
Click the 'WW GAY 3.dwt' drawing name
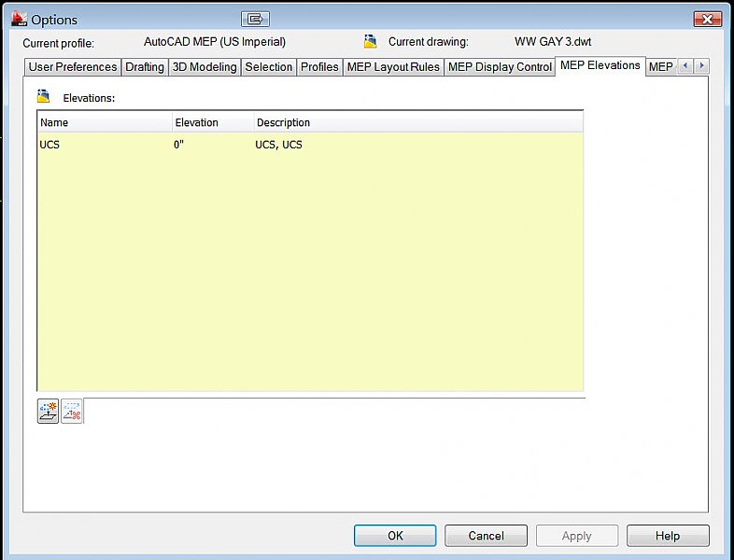tap(553, 42)
